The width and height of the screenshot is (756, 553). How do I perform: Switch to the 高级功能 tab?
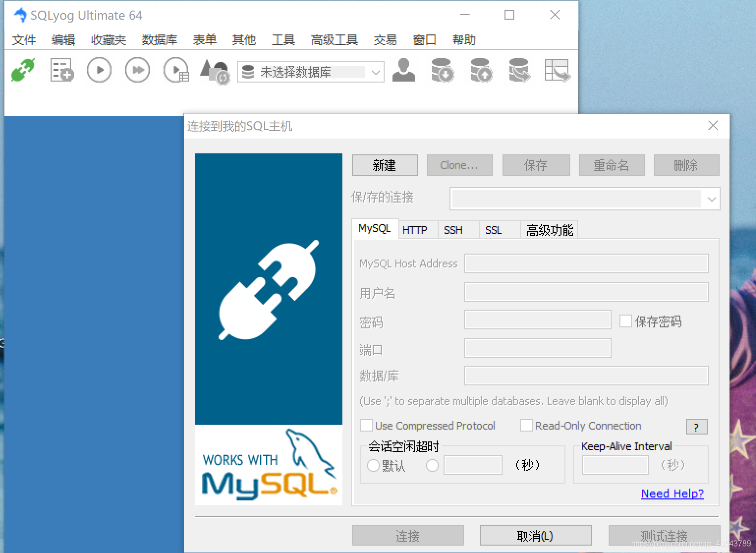point(550,230)
